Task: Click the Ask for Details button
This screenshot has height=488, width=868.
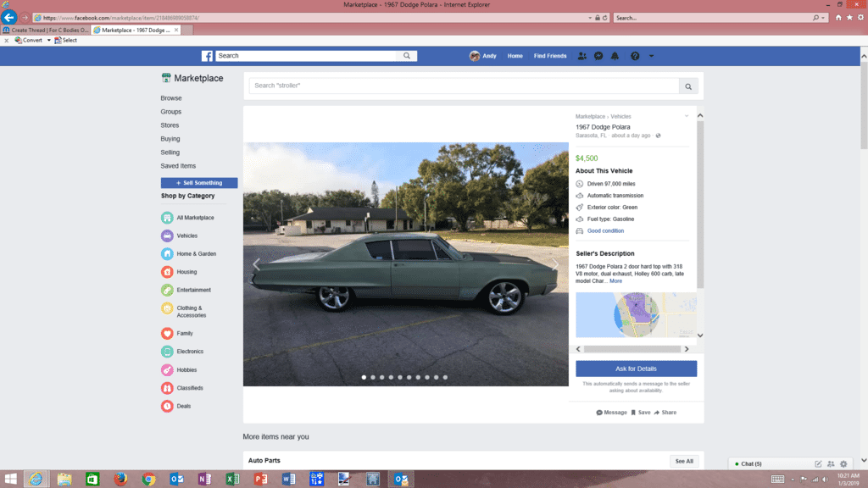Action: click(636, 369)
